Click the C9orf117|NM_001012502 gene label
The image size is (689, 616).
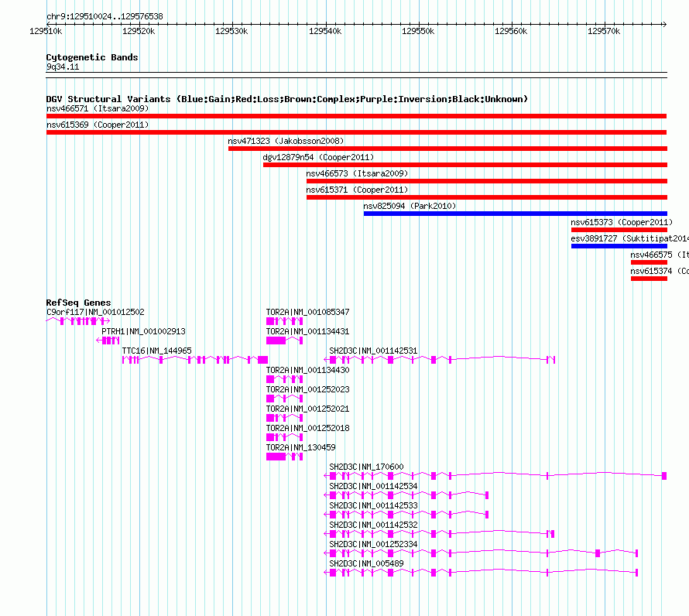tap(95, 312)
